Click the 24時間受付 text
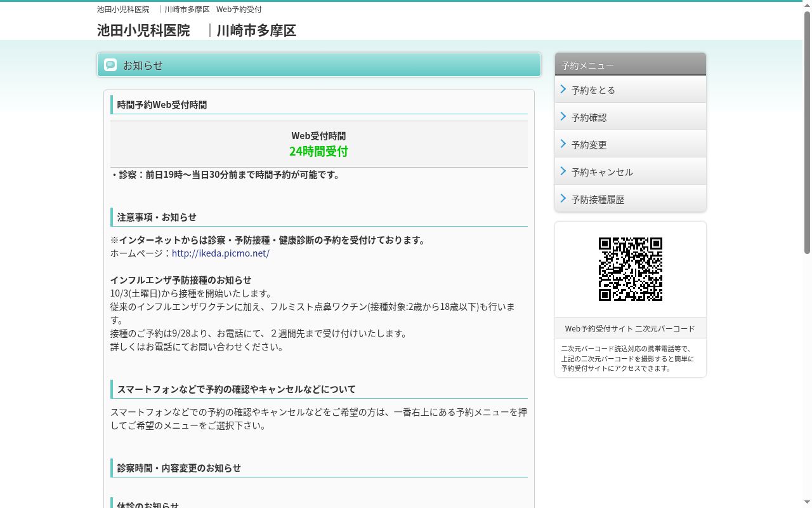This screenshot has width=812, height=508. click(x=318, y=151)
